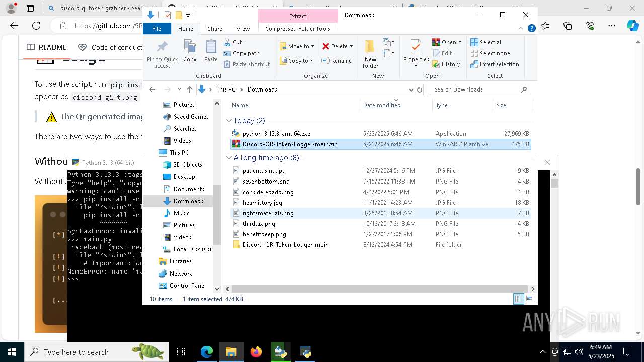644x362 pixels.
Task: Open Firefox from taskbar
Action: pyautogui.click(x=256, y=352)
